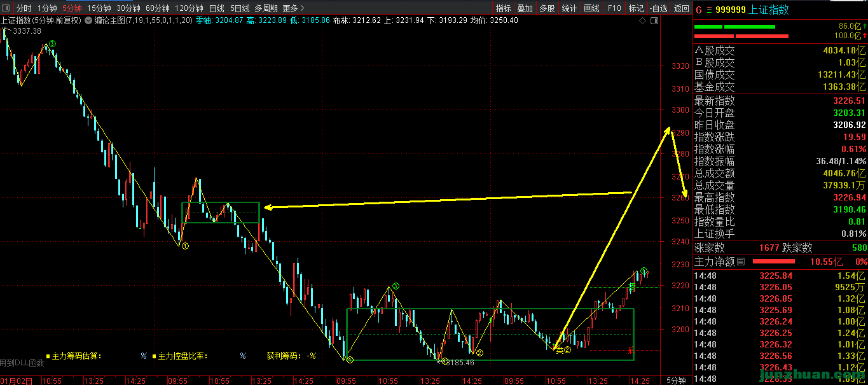
Task: Click the 主力净额 value 10.55亿
Action: coord(825,261)
